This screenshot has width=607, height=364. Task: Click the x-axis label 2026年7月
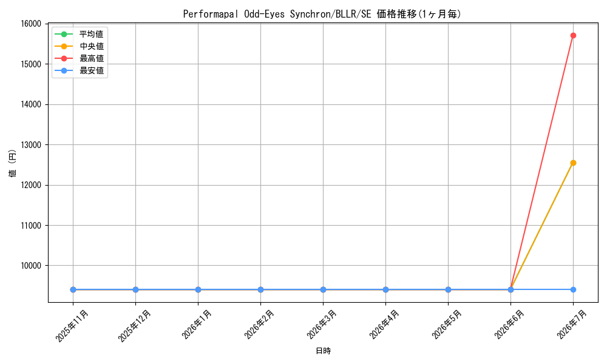coord(572,325)
